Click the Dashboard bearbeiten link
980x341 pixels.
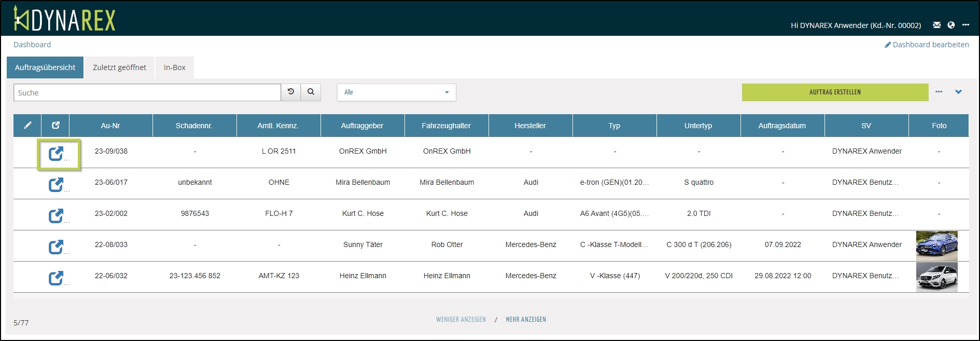[927, 45]
